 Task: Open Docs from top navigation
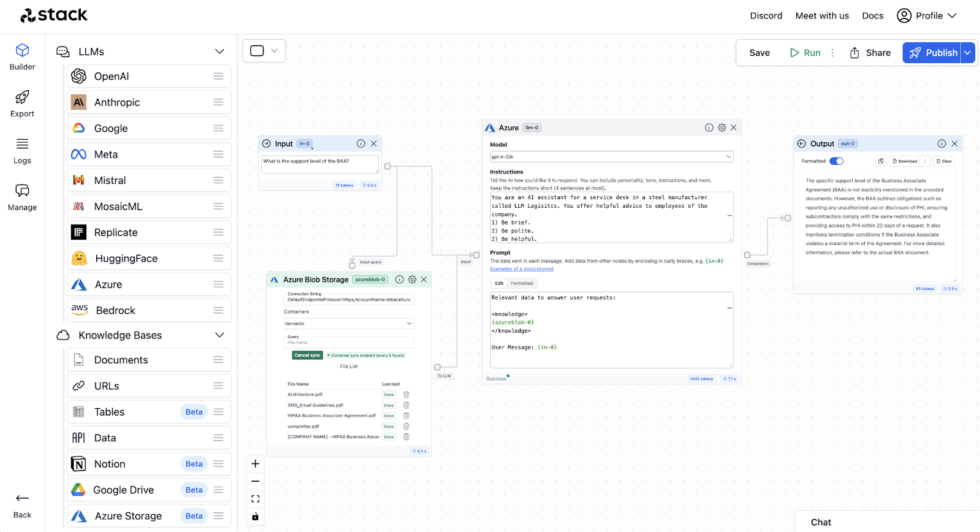(873, 16)
